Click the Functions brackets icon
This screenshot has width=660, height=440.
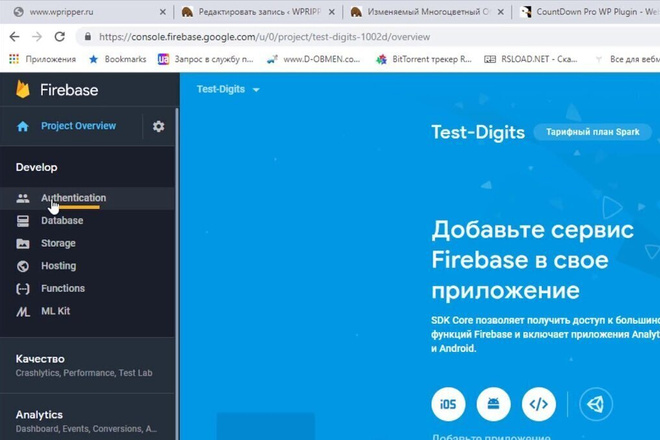point(23,289)
